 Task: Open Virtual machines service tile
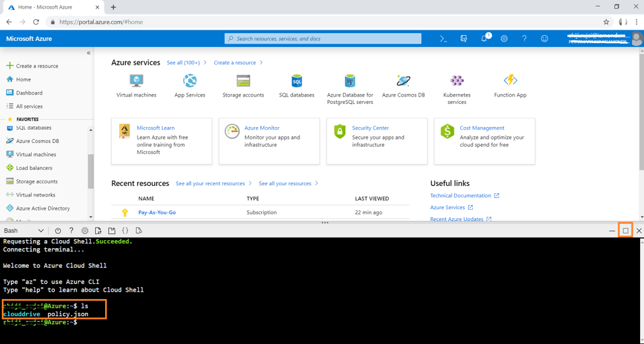click(x=136, y=86)
